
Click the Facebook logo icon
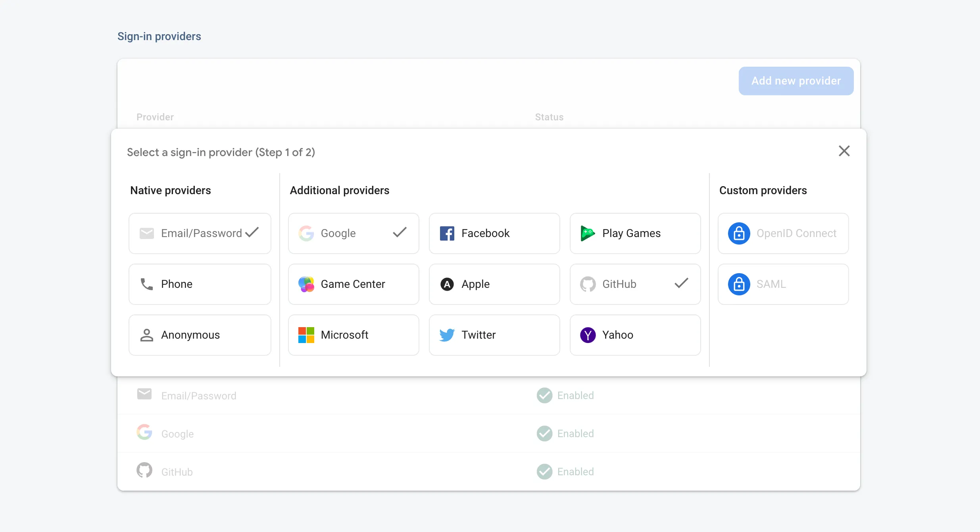[x=447, y=233]
